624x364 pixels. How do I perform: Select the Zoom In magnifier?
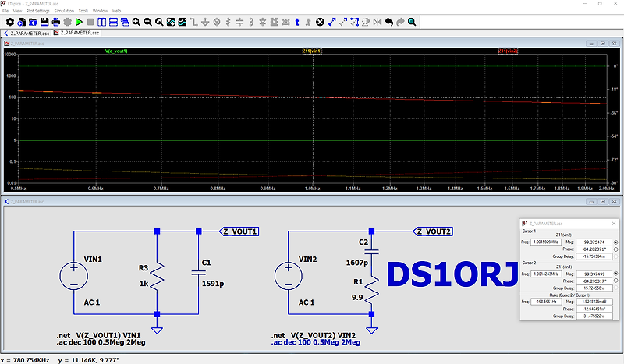click(x=136, y=23)
